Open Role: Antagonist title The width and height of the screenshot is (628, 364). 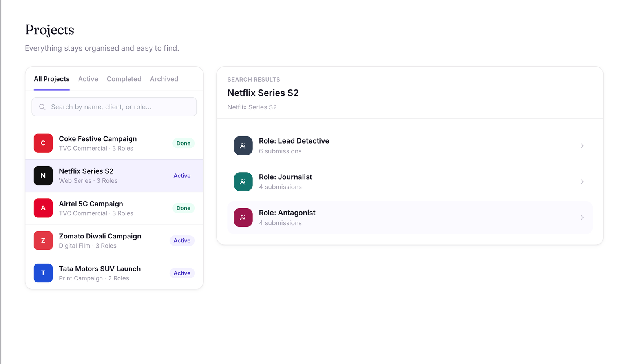coord(287,213)
